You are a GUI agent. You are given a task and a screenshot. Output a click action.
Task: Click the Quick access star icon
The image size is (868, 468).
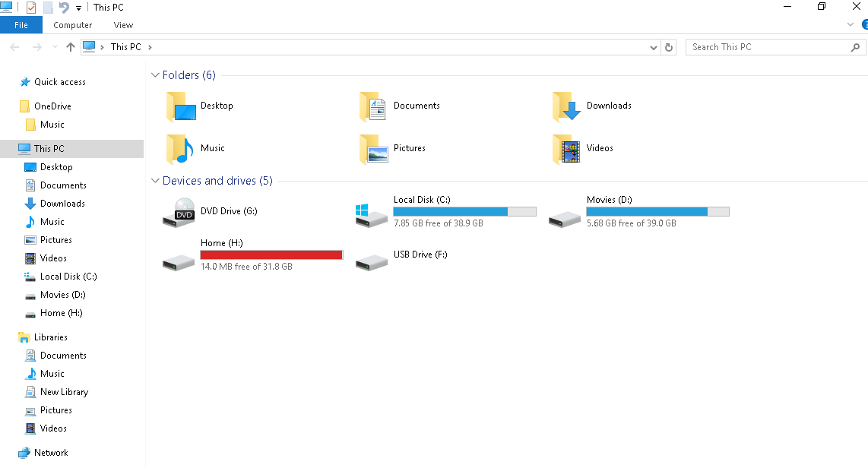[24, 82]
